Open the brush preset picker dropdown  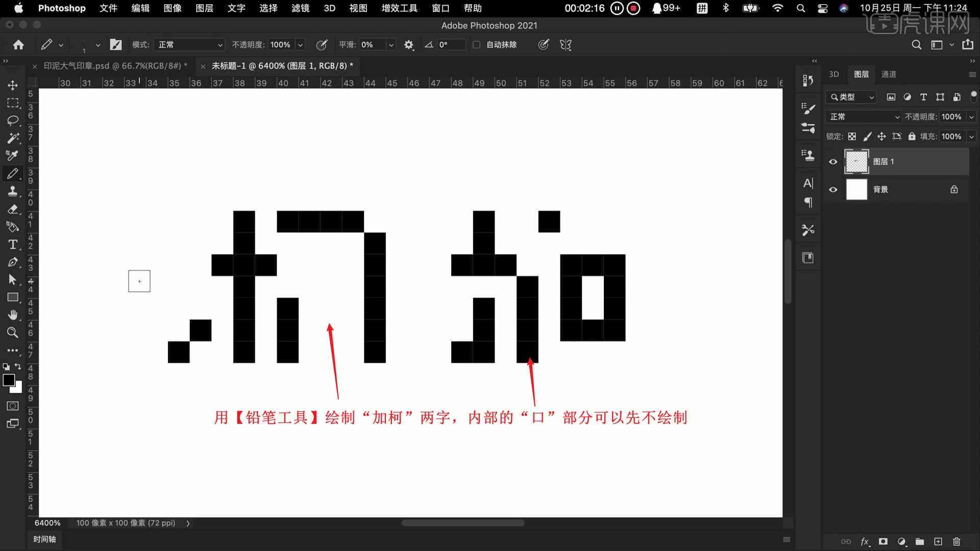point(97,45)
